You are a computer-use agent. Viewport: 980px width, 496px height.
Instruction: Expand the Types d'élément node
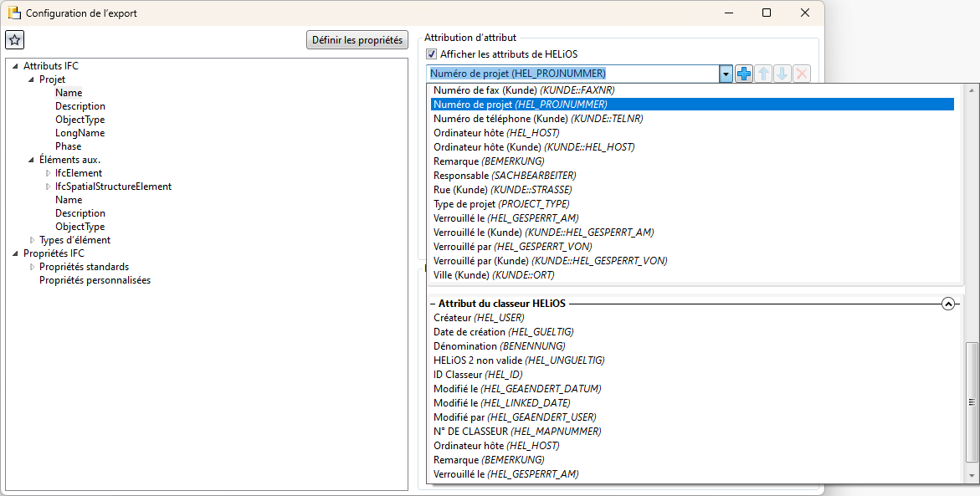tap(33, 240)
